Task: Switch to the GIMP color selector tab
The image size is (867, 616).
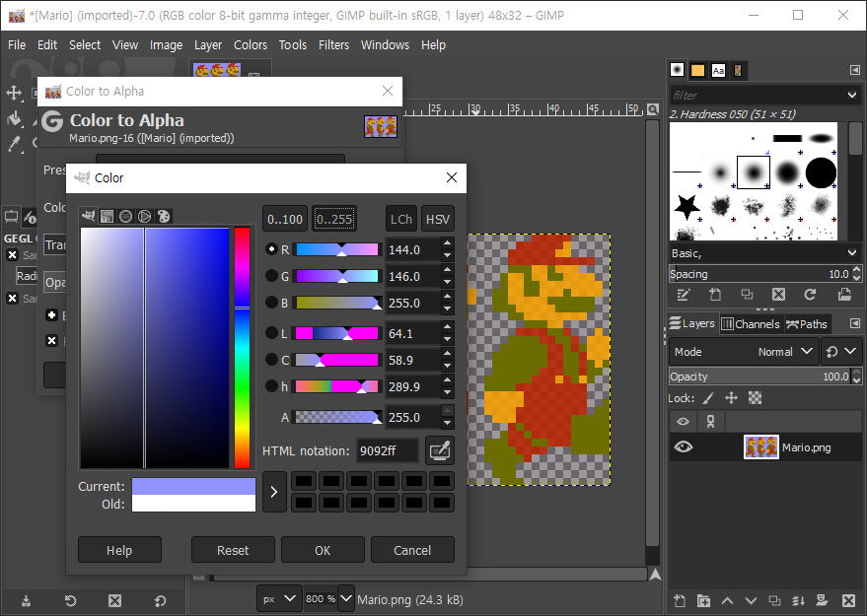Action: (89, 216)
